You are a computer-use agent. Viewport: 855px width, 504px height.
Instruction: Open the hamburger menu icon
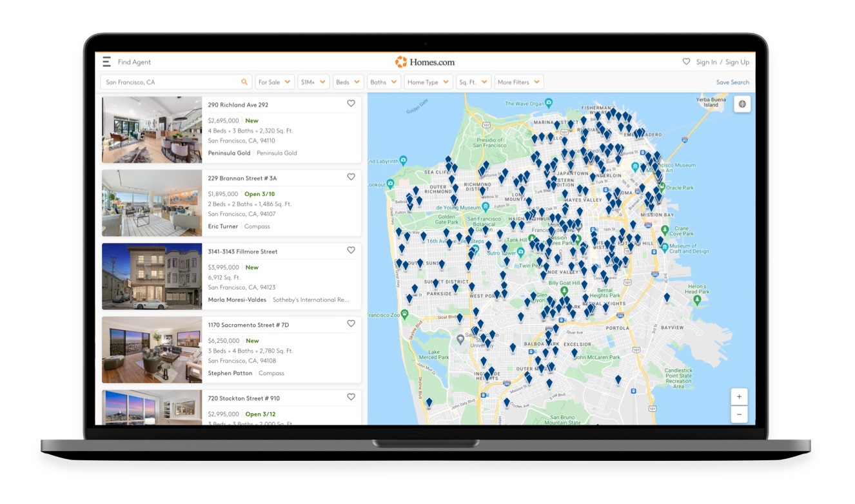click(107, 62)
